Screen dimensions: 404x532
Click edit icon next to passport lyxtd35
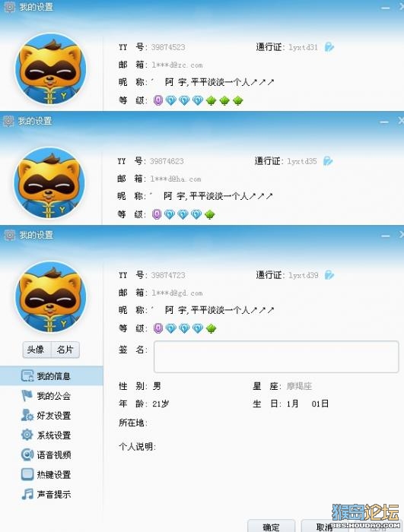[328, 161]
